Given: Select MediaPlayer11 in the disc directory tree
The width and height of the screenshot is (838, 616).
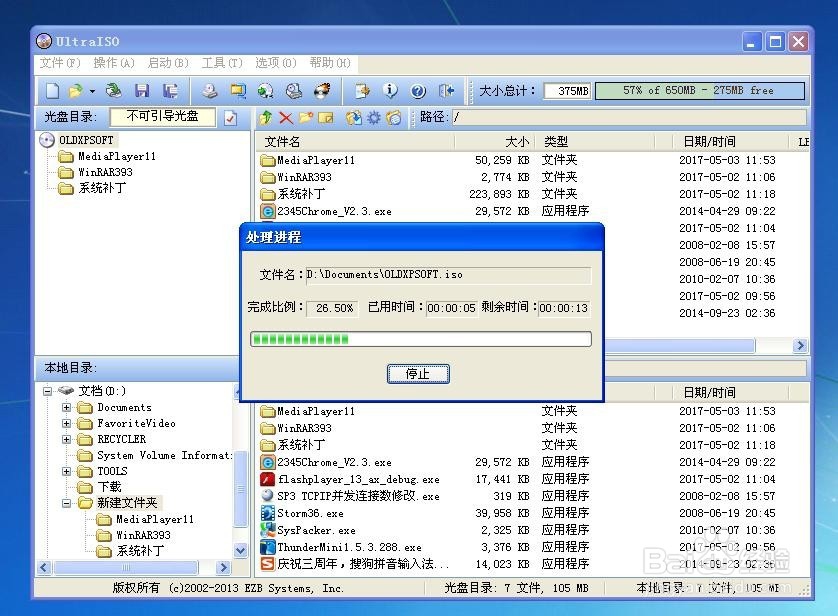Looking at the screenshot, I should [x=117, y=157].
